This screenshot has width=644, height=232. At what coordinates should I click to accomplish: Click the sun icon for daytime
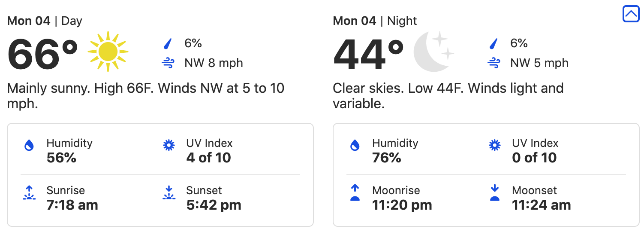[108, 52]
